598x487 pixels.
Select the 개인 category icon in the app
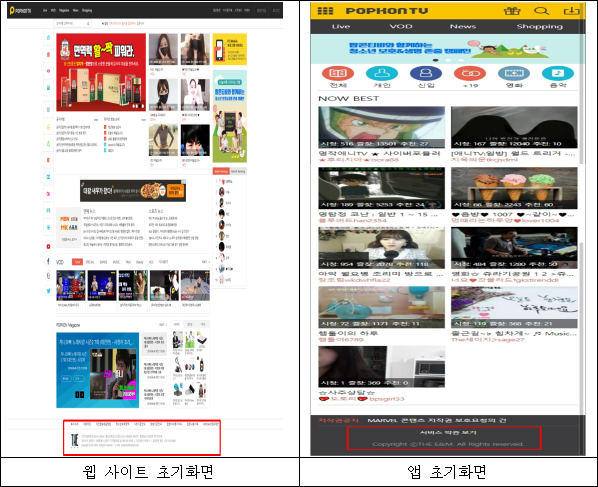(x=382, y=73)
